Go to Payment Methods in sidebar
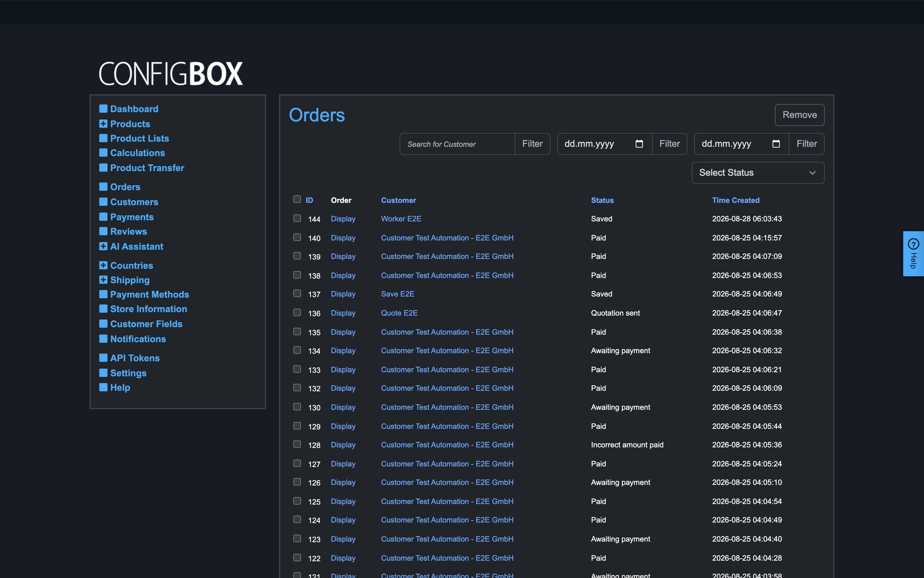Screen dimensions: 924x578 [150, 294]
